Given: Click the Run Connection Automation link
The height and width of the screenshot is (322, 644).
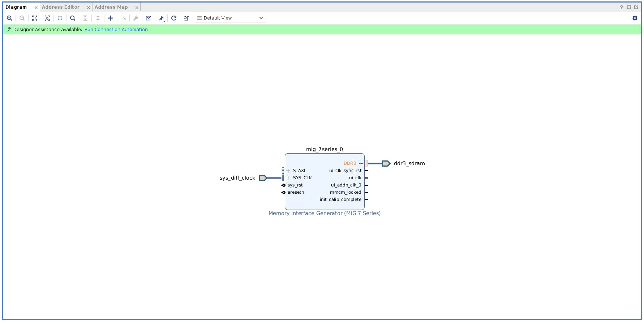Looking at the screenshot, I should pyautogui.click(x=116, y=30).
